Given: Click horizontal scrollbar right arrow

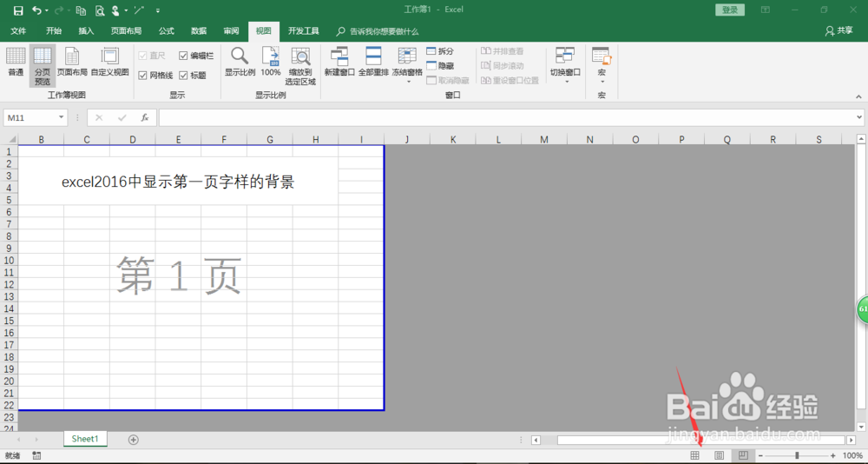Looking at the screenshot, I should (x=851, y=441).
